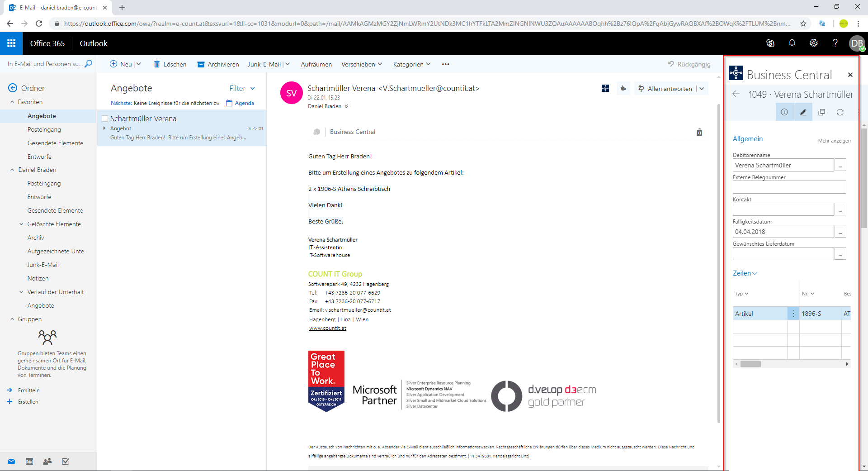Screen dimensions: 868x471
Task: Open record in new window icon
Action: (x=821, y=112)
